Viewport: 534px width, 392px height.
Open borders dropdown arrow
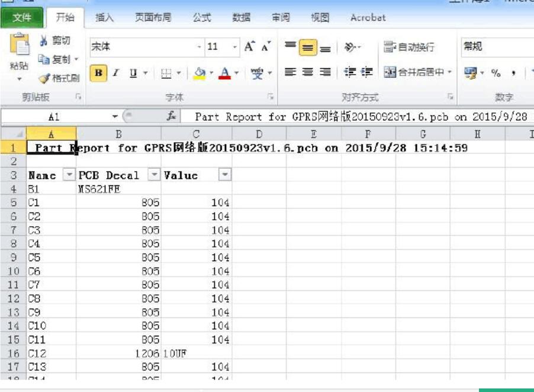pyautogui.click(x=178, y=73)
